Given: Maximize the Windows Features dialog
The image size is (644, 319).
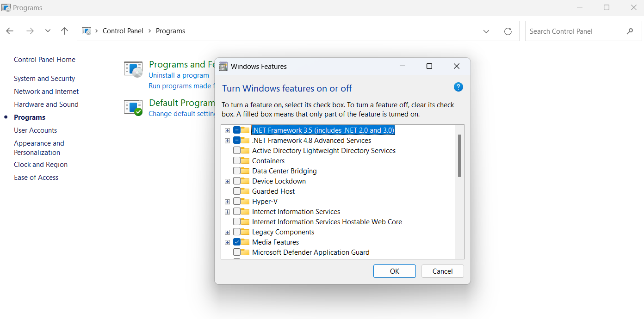Looking at the screenshot, I should 429,66.
